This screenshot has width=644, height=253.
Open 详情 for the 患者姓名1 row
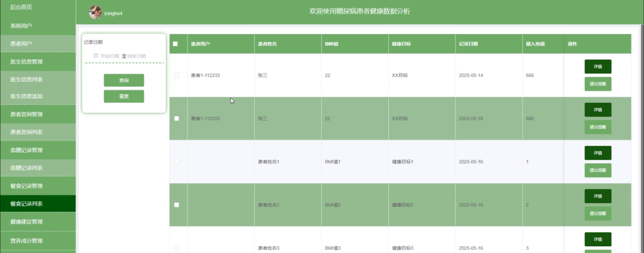tap(598, 153)
